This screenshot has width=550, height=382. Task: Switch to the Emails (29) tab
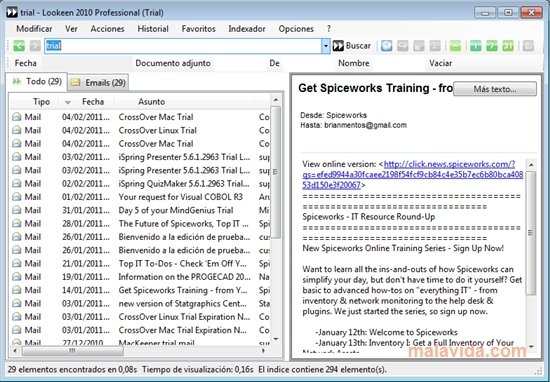click(x=98, y=83)
